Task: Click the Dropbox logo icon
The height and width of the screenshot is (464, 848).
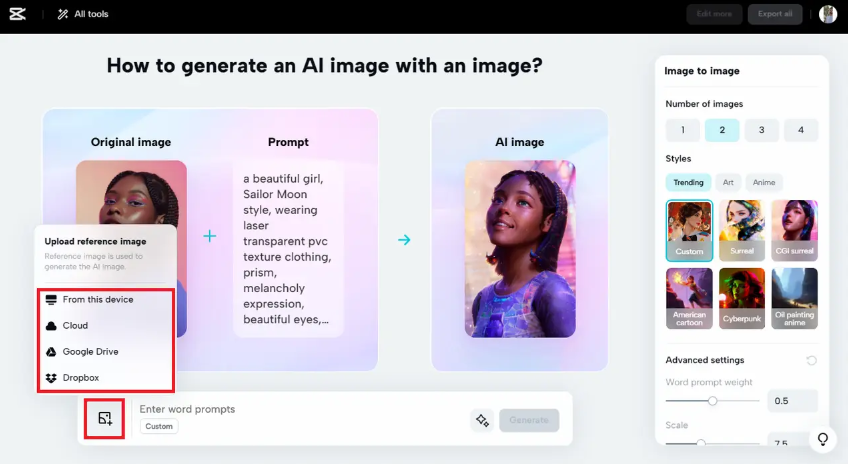Action: [51, 377]
